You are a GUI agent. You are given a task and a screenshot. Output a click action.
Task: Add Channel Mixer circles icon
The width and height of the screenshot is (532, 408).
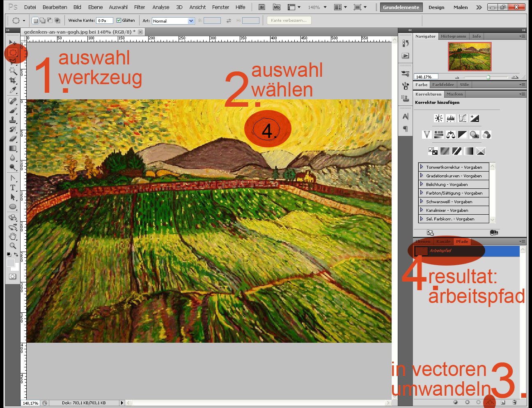[486, 135]
